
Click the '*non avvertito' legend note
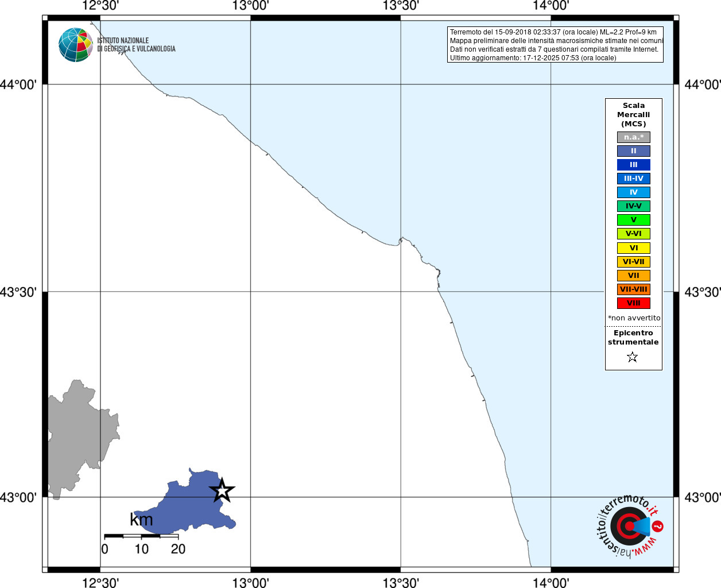click(x=634, y=318)
